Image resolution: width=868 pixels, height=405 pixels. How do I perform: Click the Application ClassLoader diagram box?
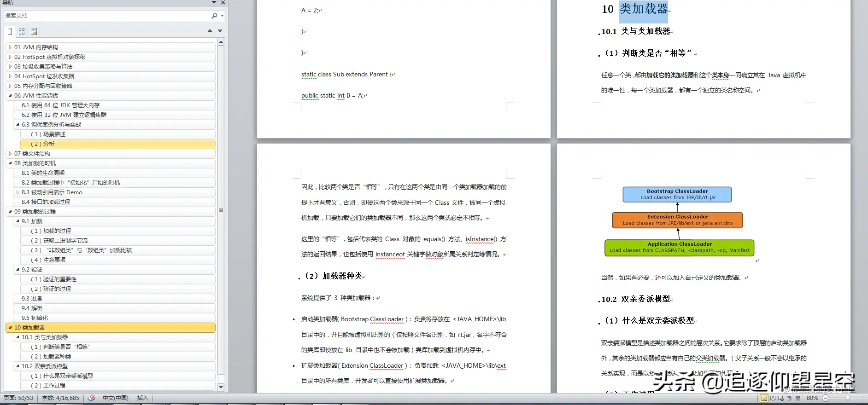coord(679,248)
